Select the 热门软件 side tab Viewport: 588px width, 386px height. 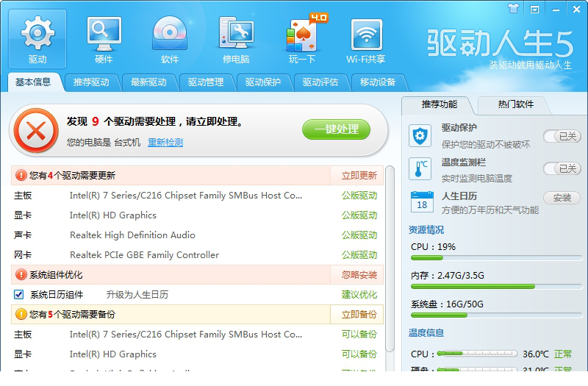[x=516, y=104]
